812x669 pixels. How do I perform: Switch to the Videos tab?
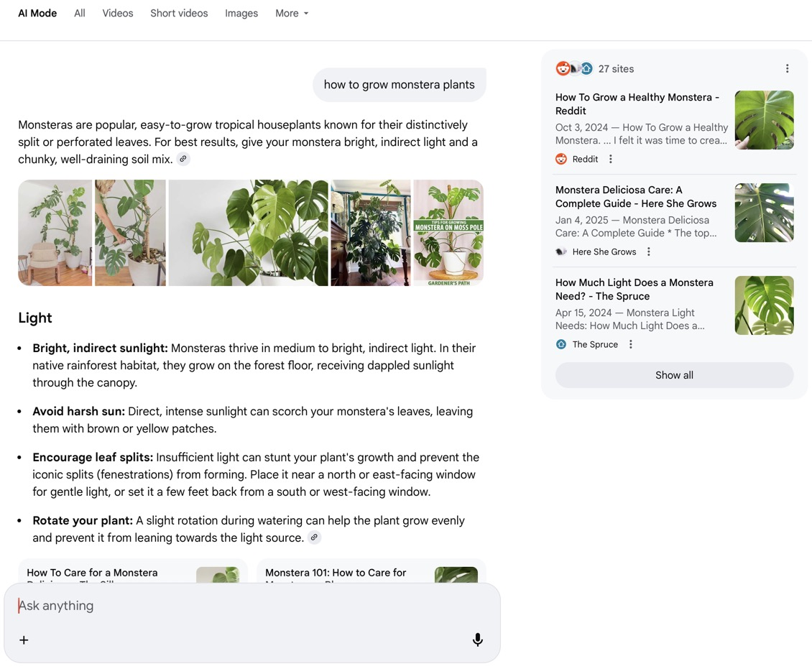(x=118, y=14)
